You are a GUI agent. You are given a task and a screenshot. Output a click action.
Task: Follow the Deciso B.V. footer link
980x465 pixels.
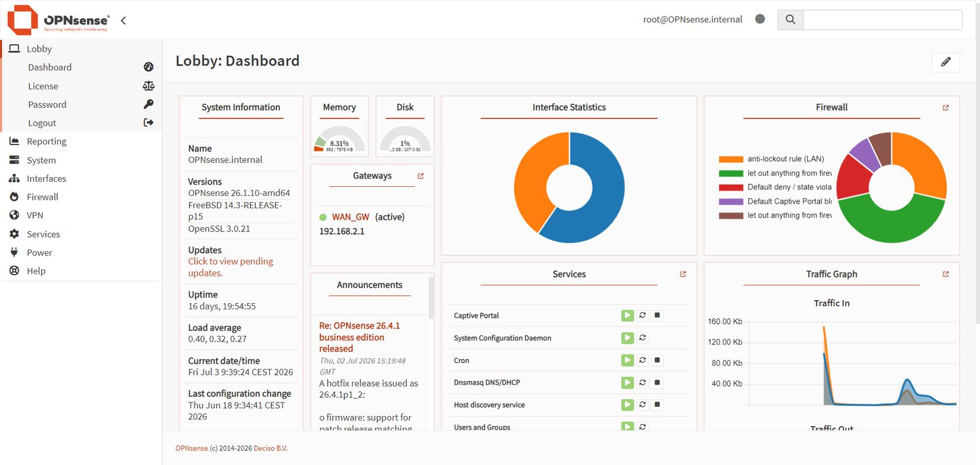(x=270, y=448)
